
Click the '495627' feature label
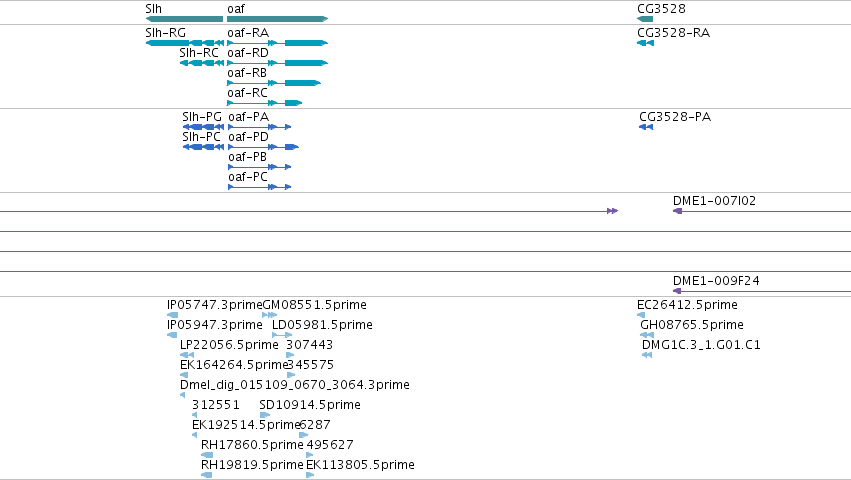pyautogui.click(x=330, y=445)
